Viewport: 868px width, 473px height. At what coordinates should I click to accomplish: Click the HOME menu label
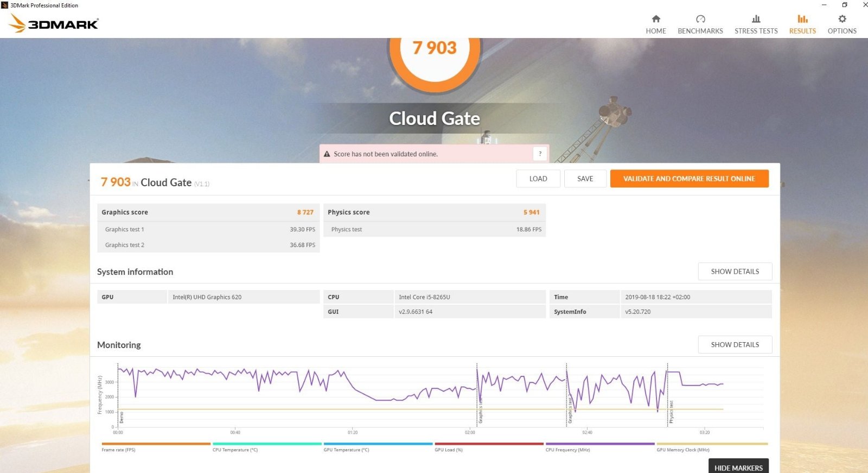(656, 31)
